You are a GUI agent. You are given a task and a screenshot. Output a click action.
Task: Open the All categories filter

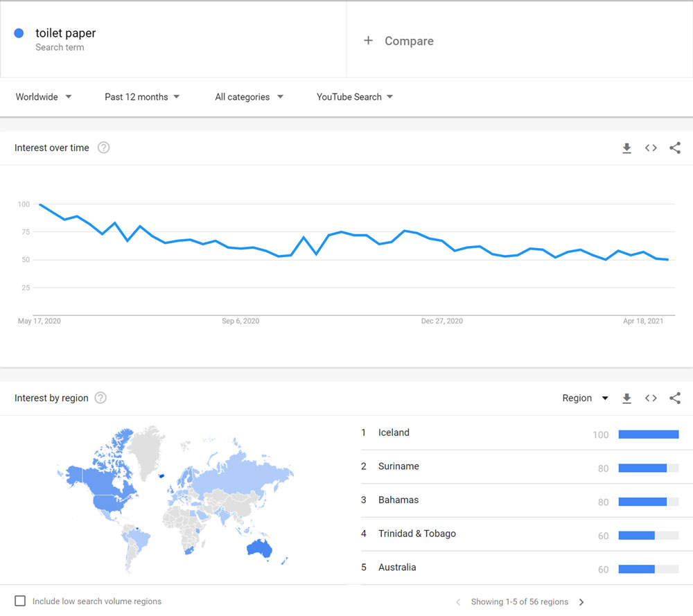pyautogui.click(x=248, y=97)
